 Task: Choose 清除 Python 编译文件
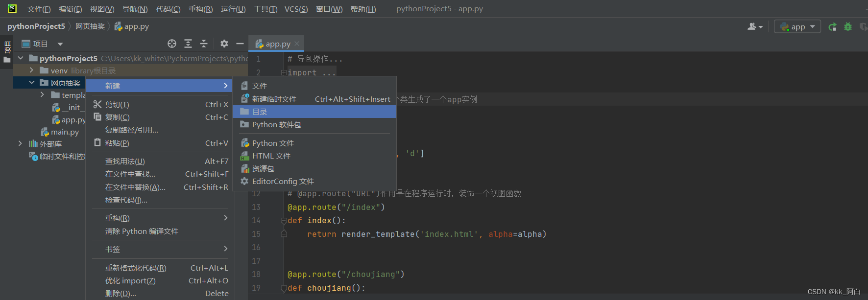[160, 231]
